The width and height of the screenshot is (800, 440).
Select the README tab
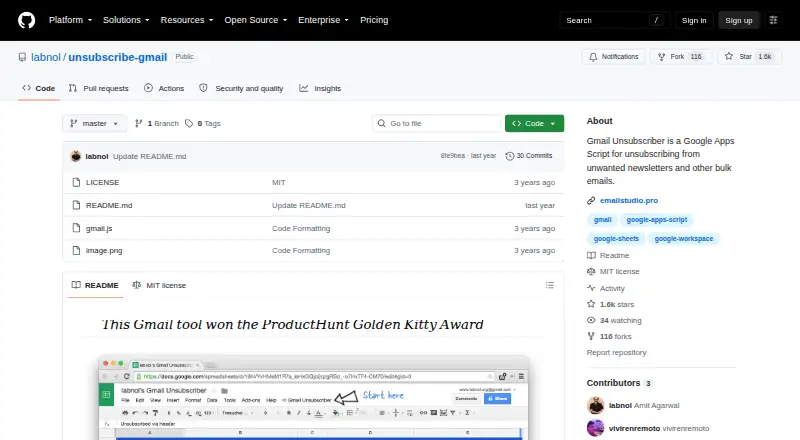coord(95,285)
